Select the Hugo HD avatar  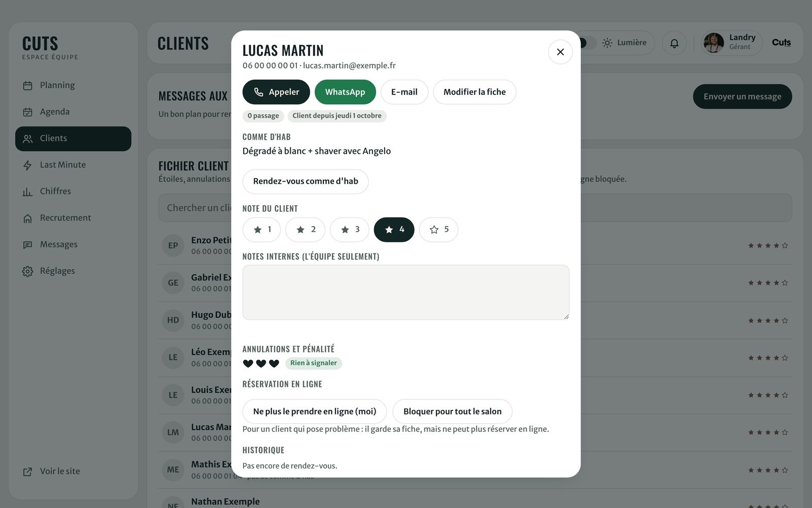coord(173,320)
